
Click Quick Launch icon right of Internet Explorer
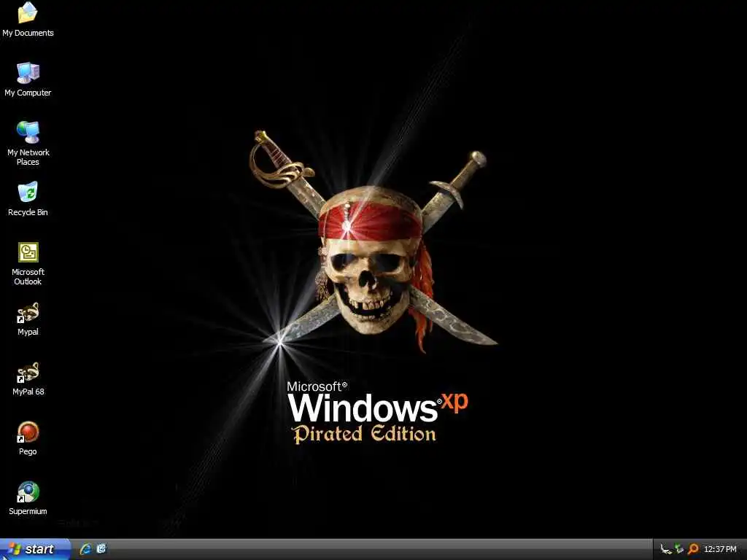pyautogui.click(x=101, y=549)
